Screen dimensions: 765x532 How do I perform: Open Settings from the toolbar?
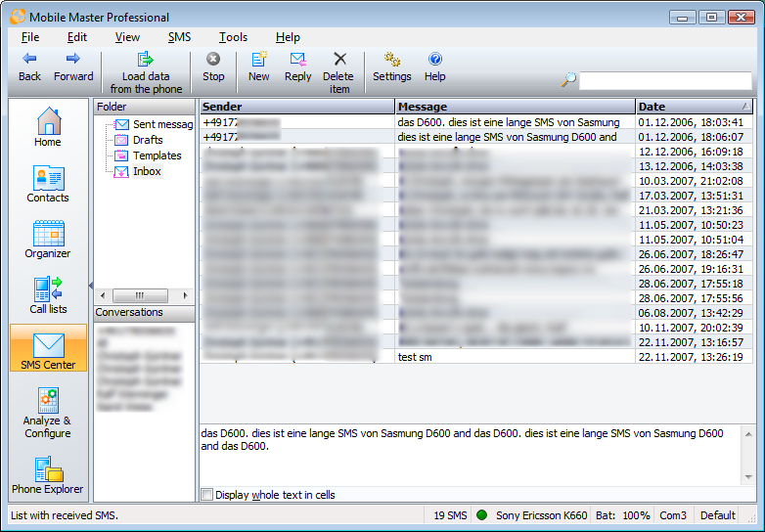point(391,61)
